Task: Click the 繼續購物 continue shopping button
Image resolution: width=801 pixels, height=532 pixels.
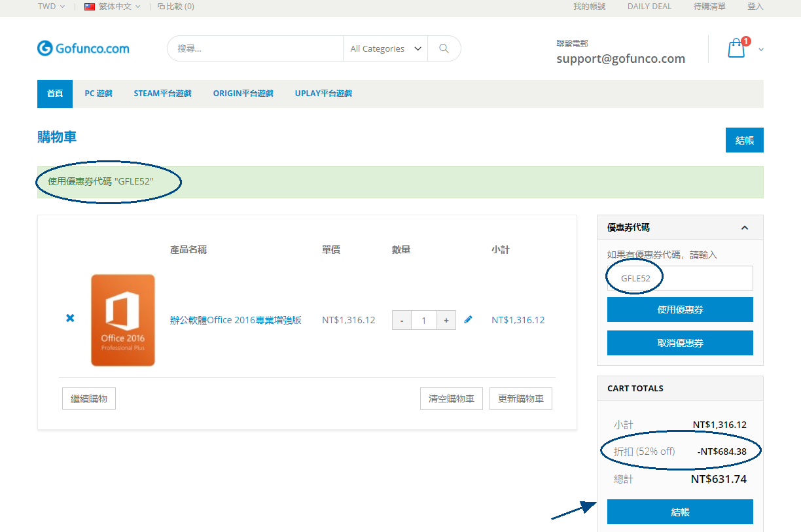Action: click(89, 399)
